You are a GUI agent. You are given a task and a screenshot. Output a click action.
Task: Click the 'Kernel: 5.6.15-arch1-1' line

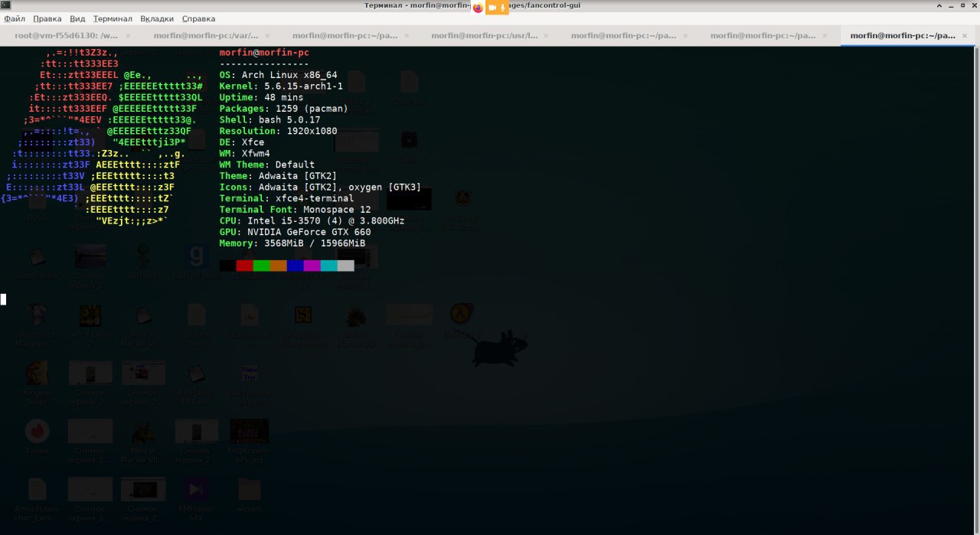tap(281, 86)
